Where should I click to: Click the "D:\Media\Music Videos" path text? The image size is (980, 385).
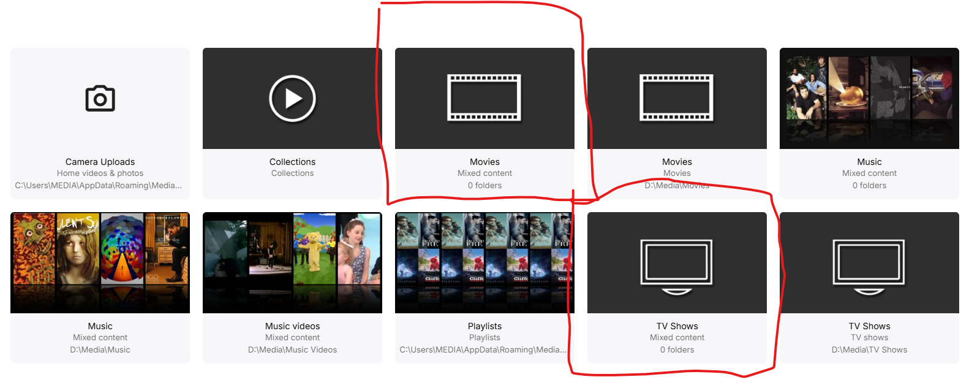click(292, 349)
